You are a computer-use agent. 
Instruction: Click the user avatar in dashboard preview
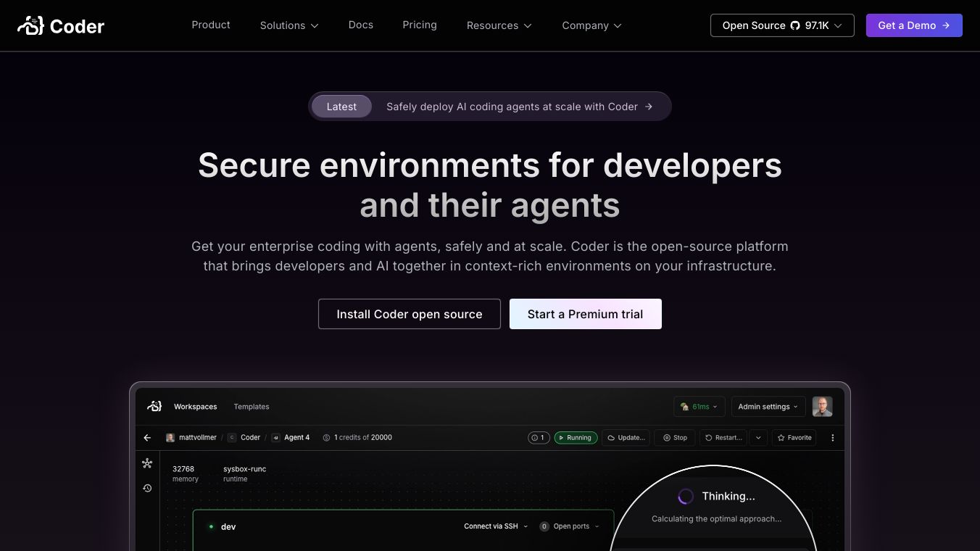point(822,407)
